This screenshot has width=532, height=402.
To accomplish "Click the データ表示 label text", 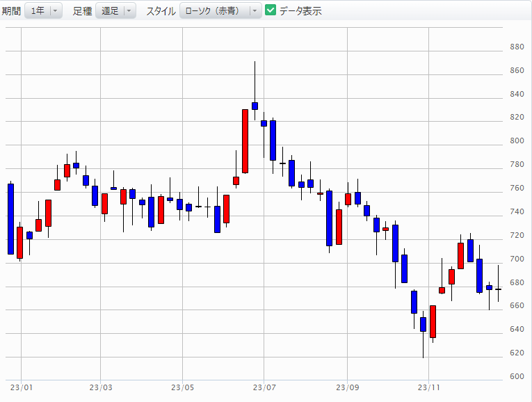I will (x=300, y=11).
